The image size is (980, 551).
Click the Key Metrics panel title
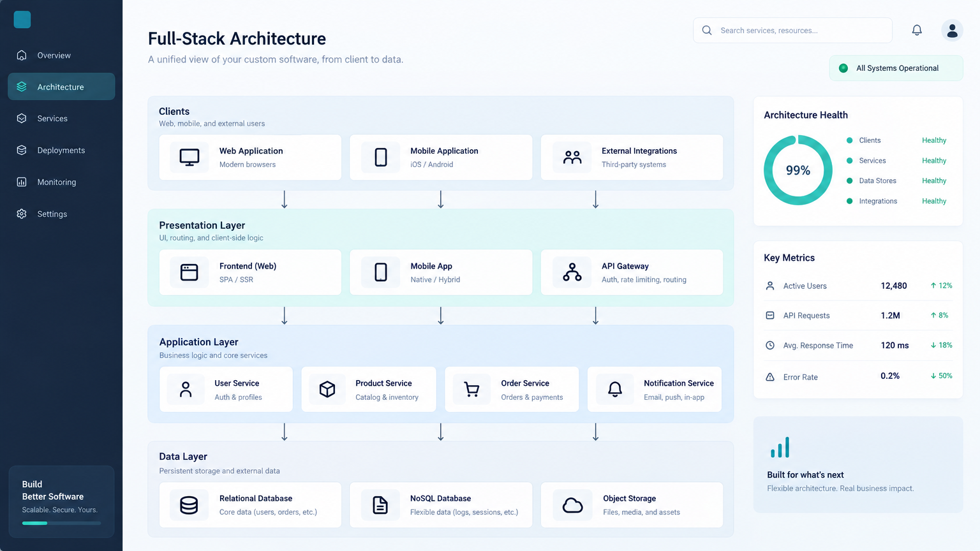click(789, 258)
